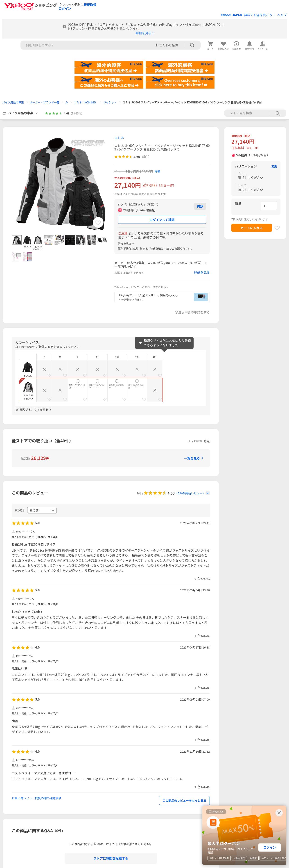The height and width of the screenshot is (868, 289).
Task: Click the 5件の商品レビュー link
Action: (x=190, y=493)
